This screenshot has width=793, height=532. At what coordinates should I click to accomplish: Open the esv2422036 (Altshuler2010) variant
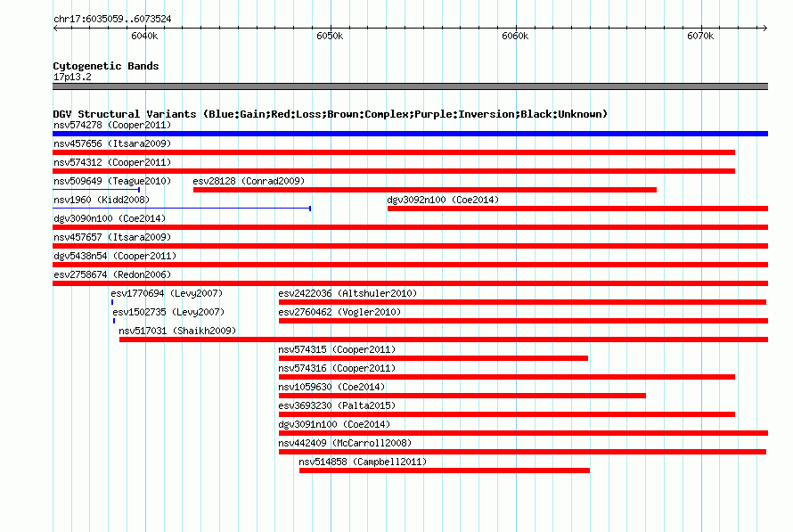(x=347, y=293)
